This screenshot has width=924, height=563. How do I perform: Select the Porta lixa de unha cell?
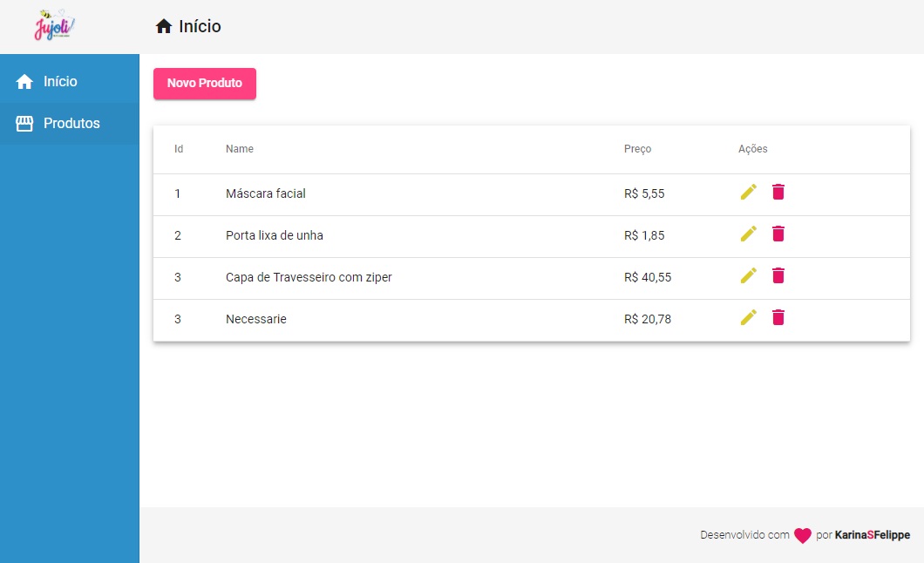pos(274,235)
